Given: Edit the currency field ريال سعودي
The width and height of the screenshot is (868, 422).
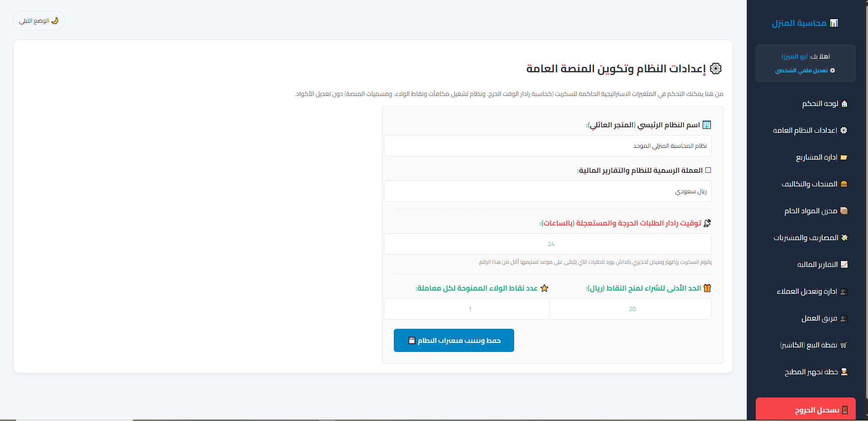Looking at the screenshot, I should [x=548, y=191].
